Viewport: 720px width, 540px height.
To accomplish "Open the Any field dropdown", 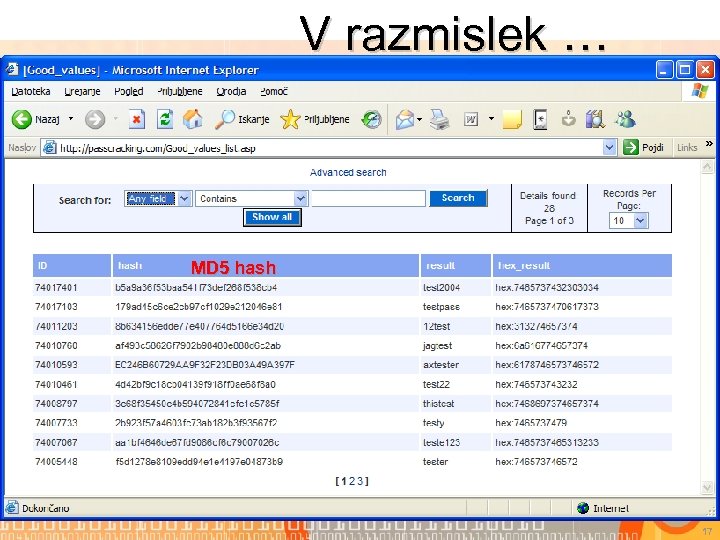I will (x=184, y=198).
